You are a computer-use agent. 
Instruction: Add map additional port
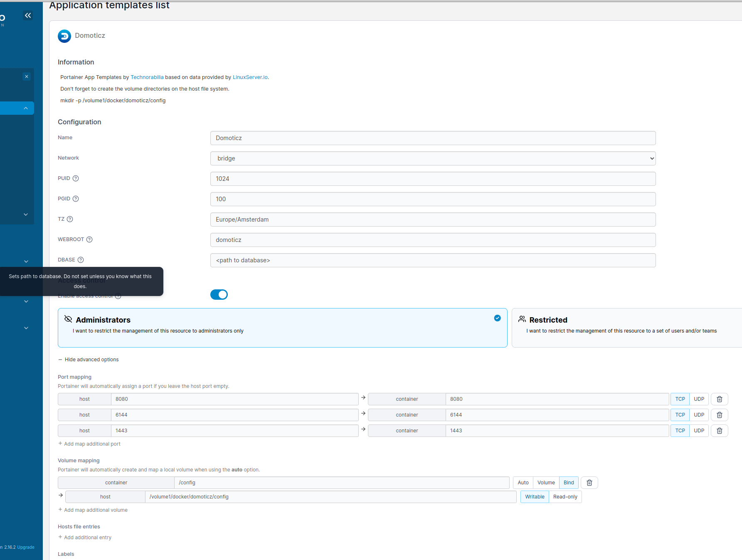click(89, 444)
